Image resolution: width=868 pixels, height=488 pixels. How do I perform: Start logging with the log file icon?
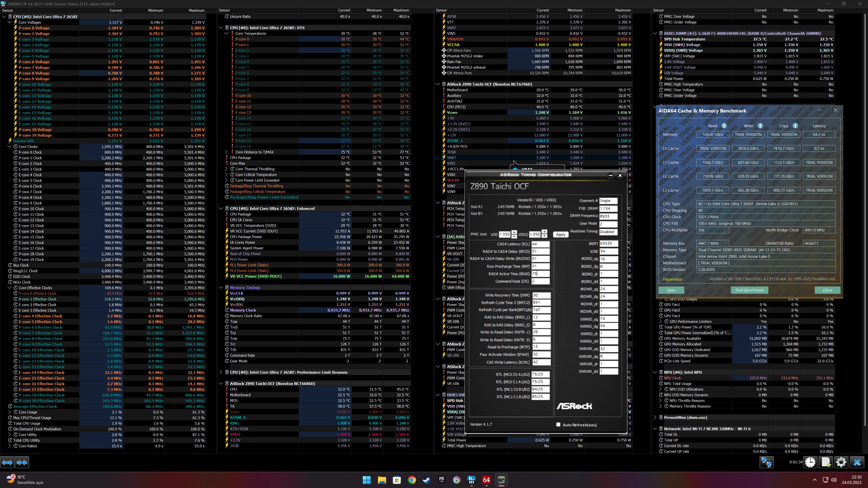point(826,462)
